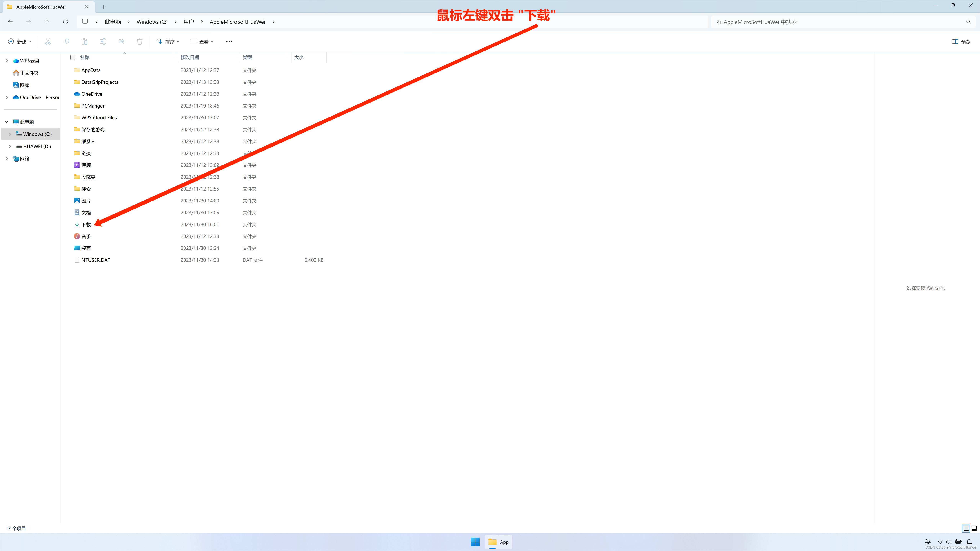Expand the HUAWEI (D:) drive tree
The width and height of the screenshot is (980, 551).
pyautogui.click(x=10, y=146)
